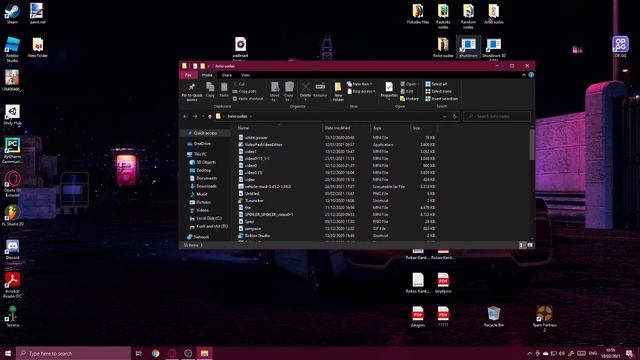
Task: Click Select none in ribbon
Action: (x=438, y=91)
